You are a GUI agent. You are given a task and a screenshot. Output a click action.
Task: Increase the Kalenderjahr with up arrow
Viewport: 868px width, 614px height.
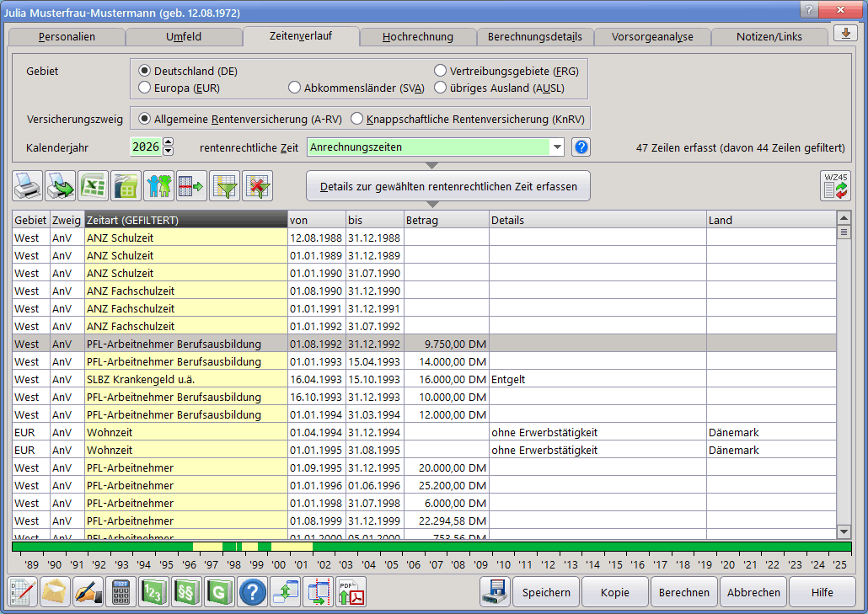168,142
